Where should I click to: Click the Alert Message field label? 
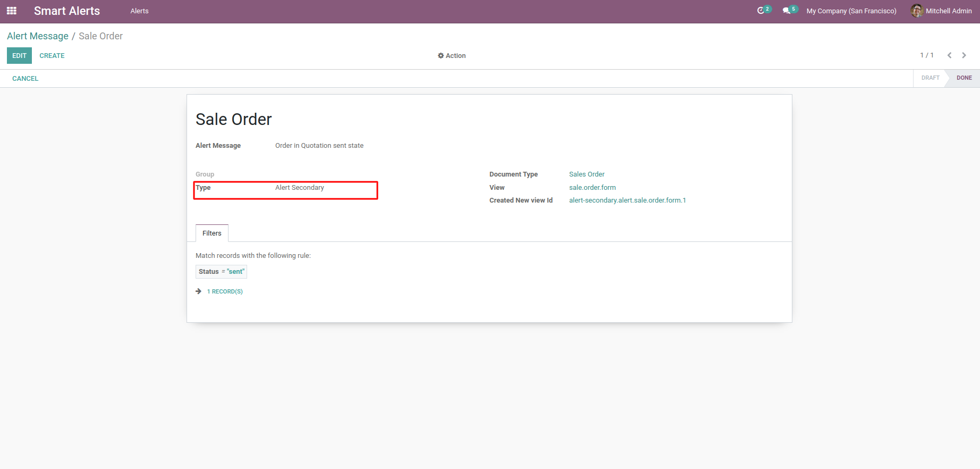[x=218, y=146]
